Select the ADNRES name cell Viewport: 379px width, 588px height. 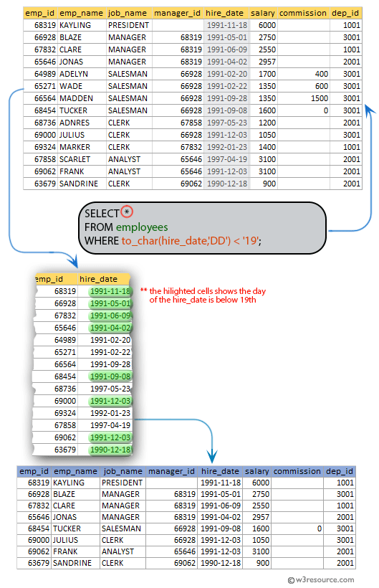click(x=75, y=123)
